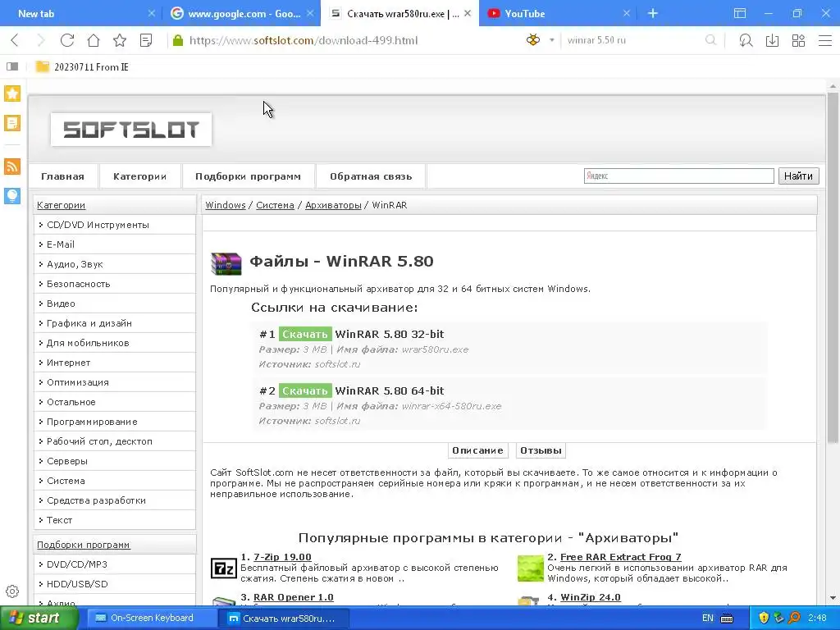Follow the Система breadcrumb link
Viewport: 840px width, 630px height.
[x=275, y=205]
